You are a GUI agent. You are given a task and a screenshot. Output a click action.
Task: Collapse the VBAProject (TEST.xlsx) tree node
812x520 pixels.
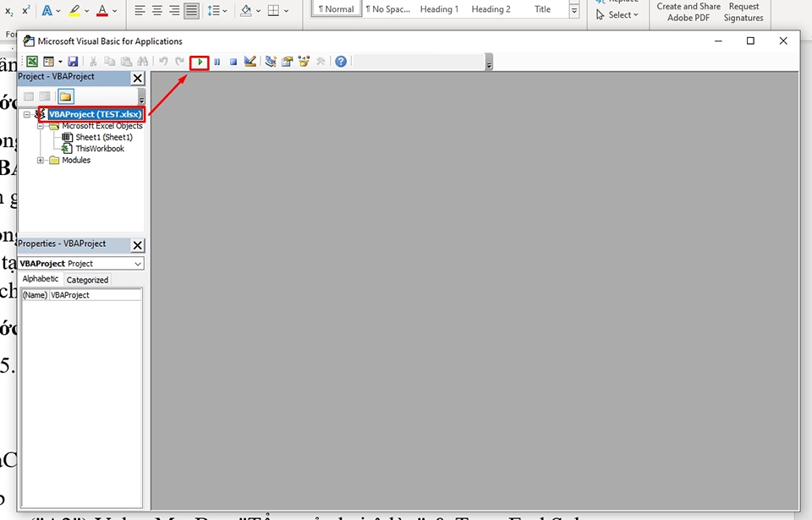(x=26, y=114)
